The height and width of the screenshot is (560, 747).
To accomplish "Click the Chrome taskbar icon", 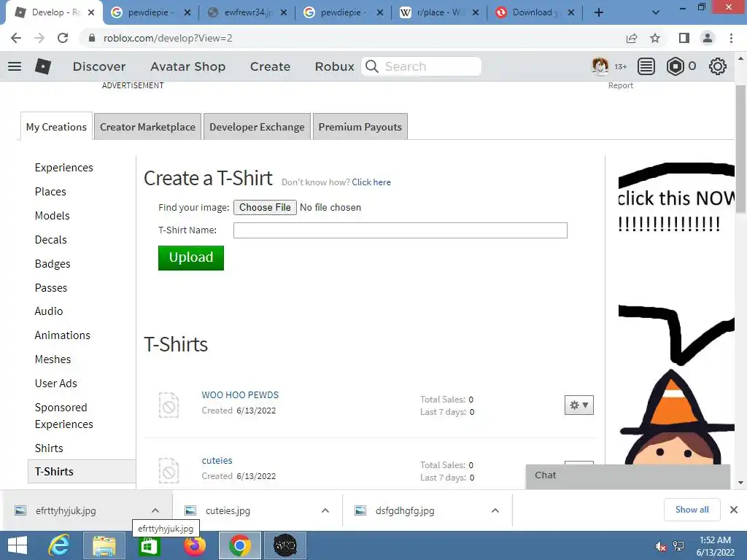I will coord(239,545).
